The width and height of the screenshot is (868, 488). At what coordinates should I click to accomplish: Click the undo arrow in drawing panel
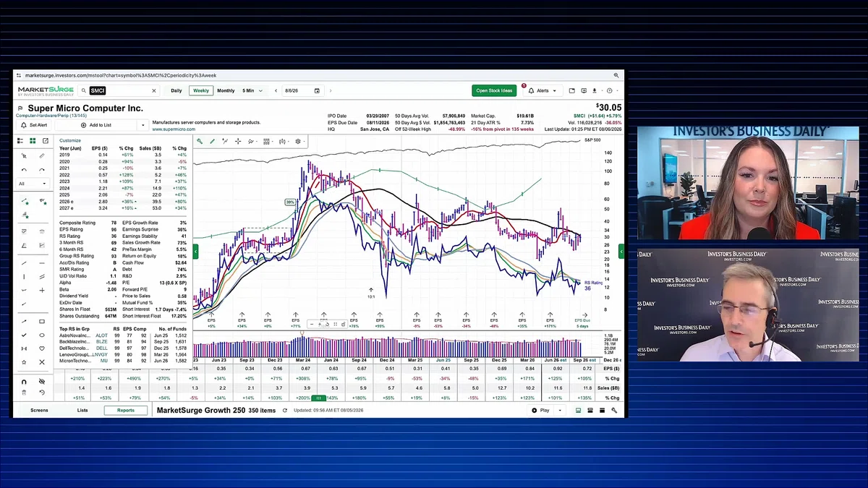[x=24, y=170]
